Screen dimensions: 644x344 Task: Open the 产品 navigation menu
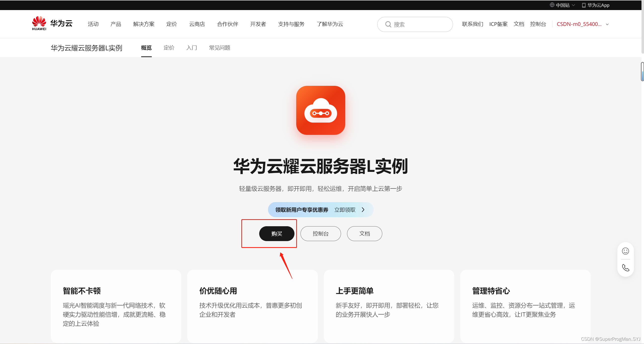(116, 24)
